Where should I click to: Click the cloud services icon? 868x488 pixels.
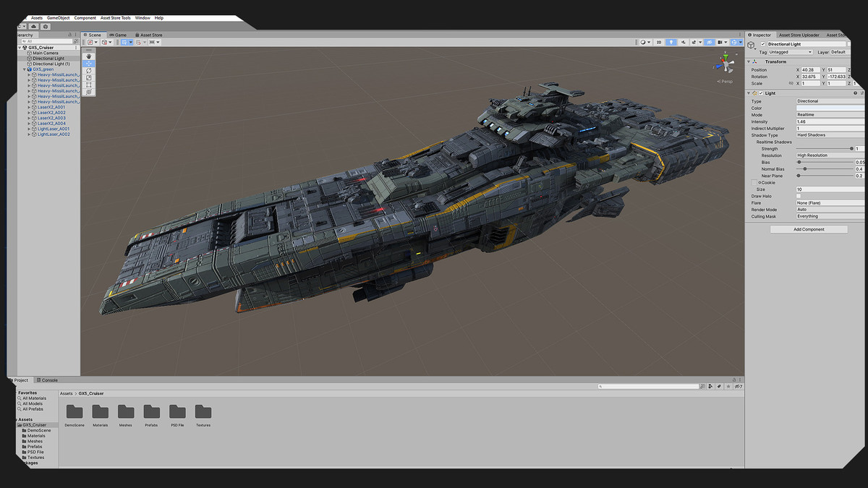(x=33, y=27)
